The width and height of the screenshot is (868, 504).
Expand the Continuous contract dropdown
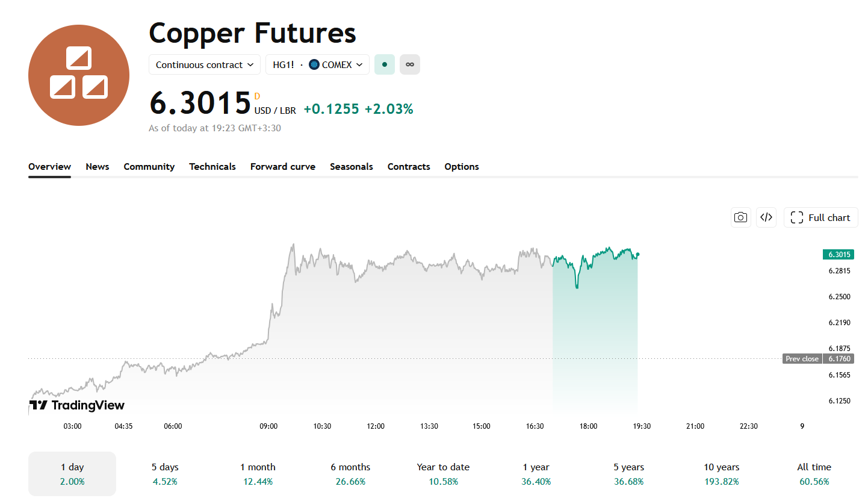(x=205, y=64)
